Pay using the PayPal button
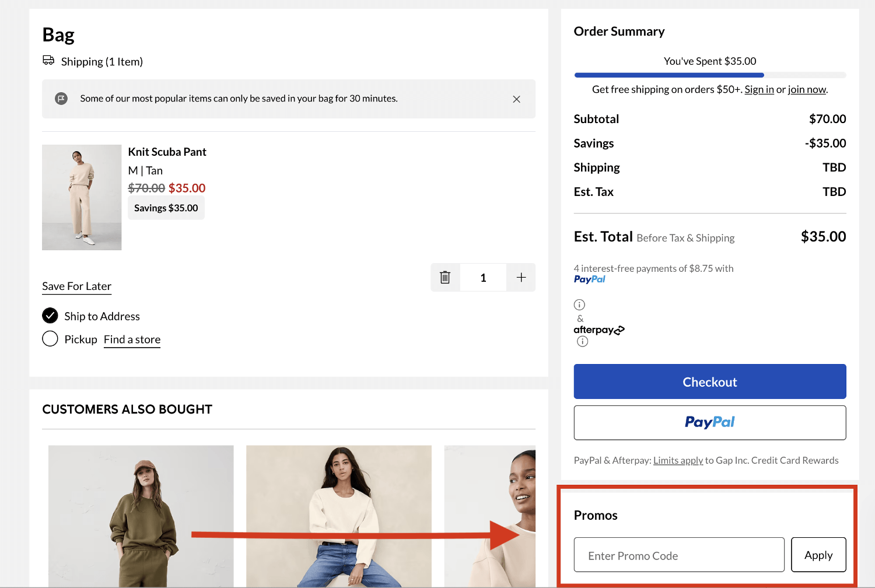 (x=709, y=422)
